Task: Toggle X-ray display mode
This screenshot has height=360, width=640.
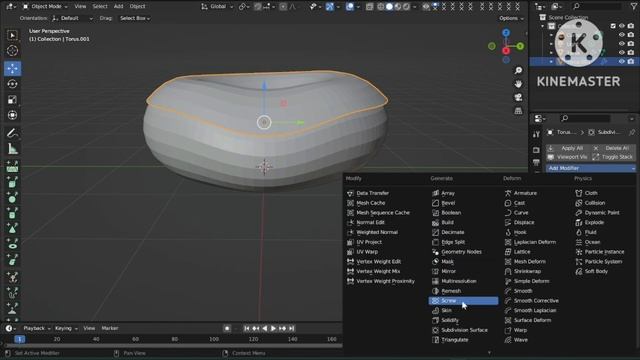Action: point(369,6)
